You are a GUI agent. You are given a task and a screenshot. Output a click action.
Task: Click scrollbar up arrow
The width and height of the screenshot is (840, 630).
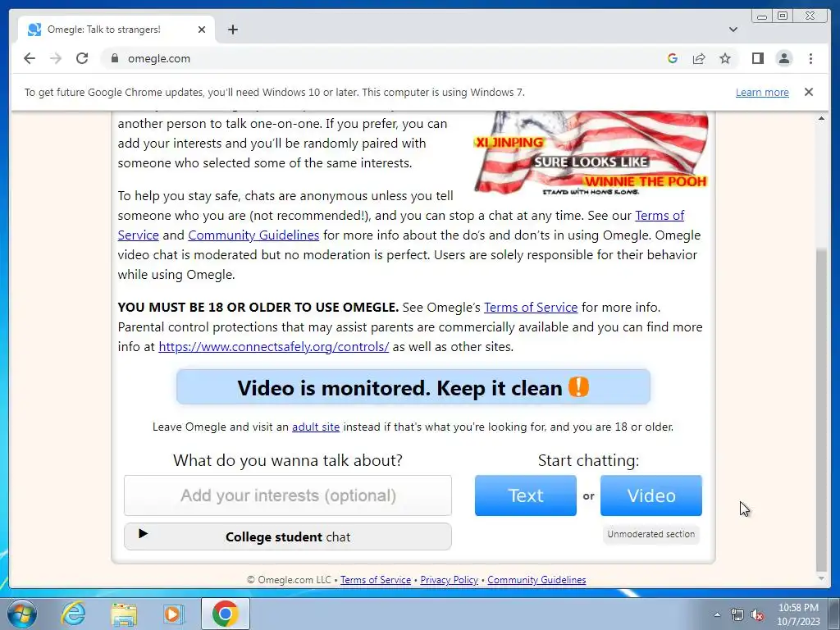821,118
